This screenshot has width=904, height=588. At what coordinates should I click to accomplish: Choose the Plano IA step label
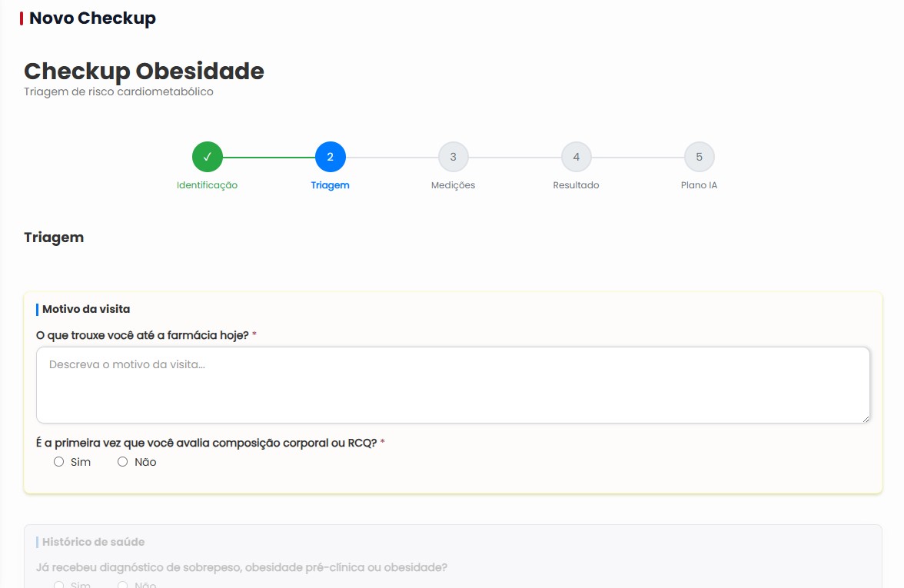coord(699,185)
